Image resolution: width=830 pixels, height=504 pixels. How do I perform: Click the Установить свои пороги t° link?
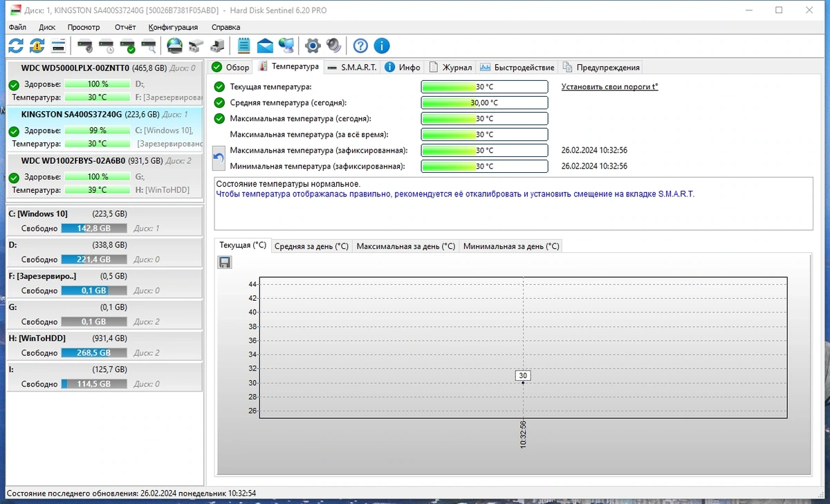pos(609,86)
